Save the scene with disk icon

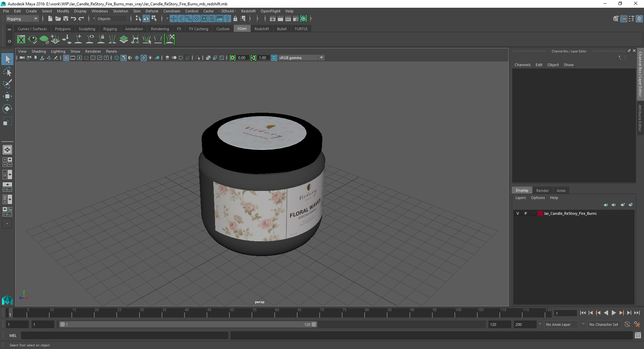(65, 19)
